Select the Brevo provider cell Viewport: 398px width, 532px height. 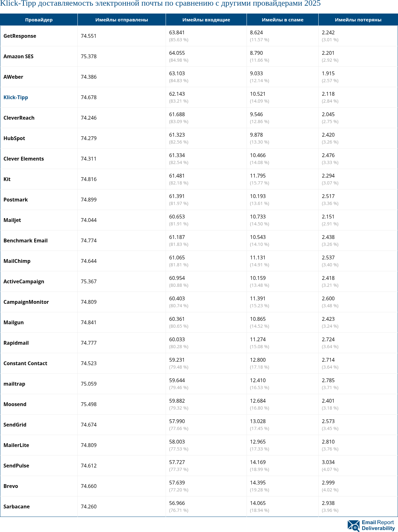tap(39, 486)
